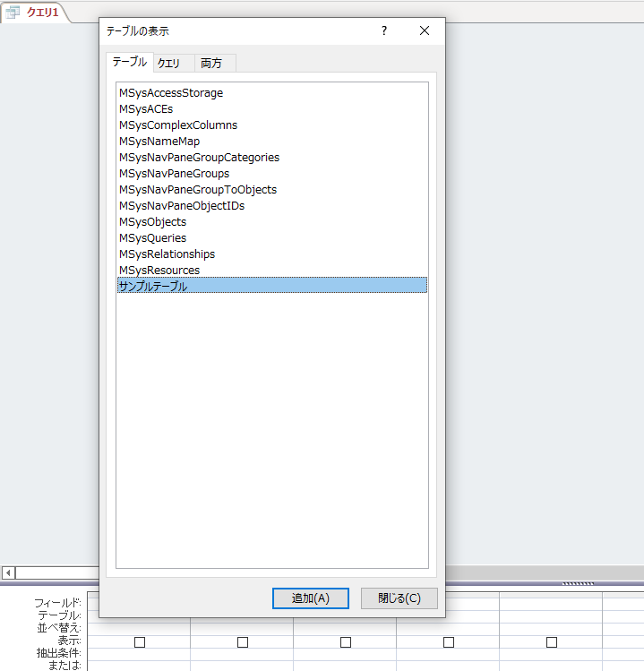644x671 pixels.
Task: Click the 閉じる(C) button
Action: [x=399, y=598]
